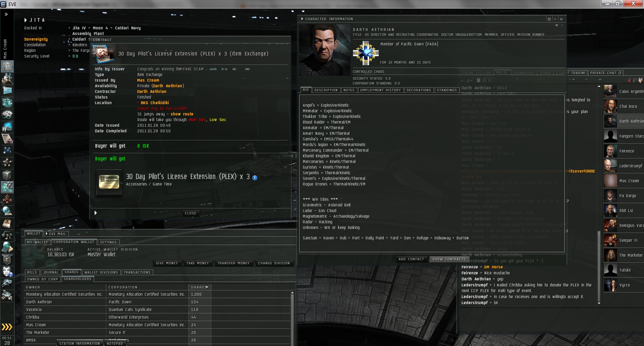Viewport: 644px width, 346px height.
Task: Expand the arrow at contract window bottom
Action: coord(95,213)
